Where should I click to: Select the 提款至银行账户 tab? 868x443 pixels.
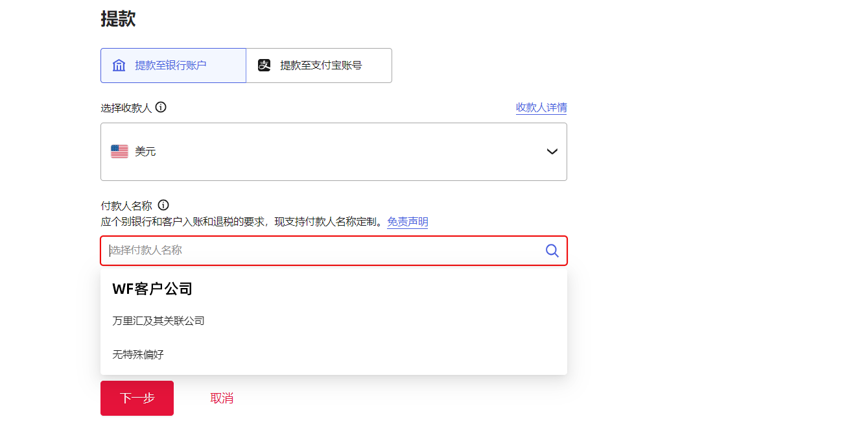coord(173,65)
